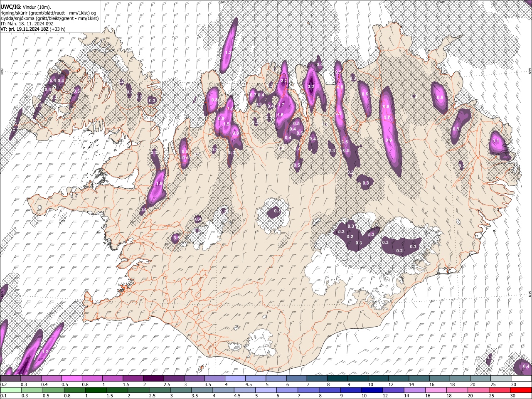Click the 0.1 label starting the rain legend
Screen dimensions: 532x399
click(3, 395)
